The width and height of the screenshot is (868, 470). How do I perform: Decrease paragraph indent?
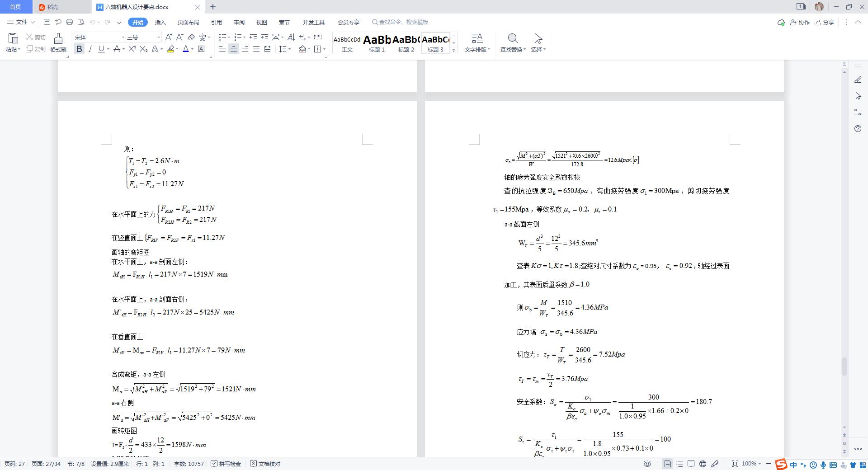253,37
